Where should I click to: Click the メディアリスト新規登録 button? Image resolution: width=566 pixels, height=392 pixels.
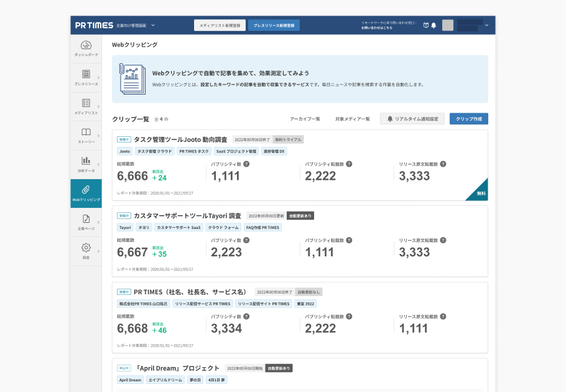[x=220, y=26]
